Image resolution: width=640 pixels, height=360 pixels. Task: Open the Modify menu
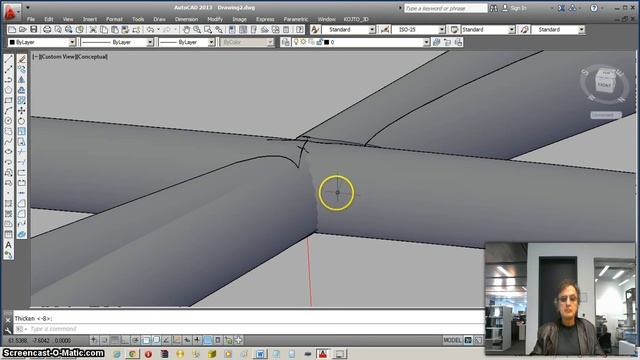point(215,19)
